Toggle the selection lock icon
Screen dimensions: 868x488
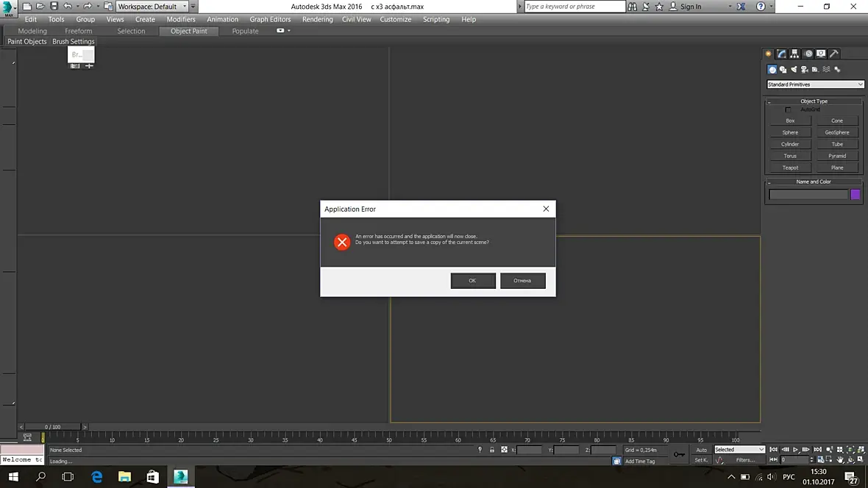pyautogui.click(x=491, y=450)
